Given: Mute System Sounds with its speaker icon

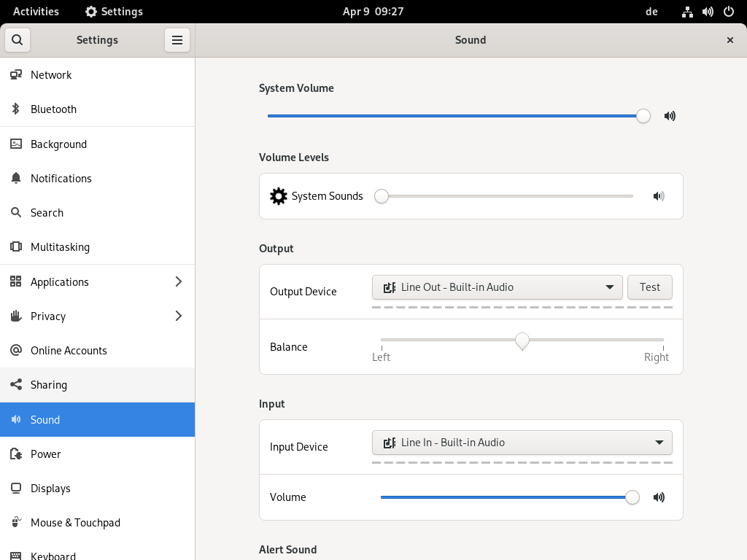Looking at the screenshot, I should [x=659, y=196].
